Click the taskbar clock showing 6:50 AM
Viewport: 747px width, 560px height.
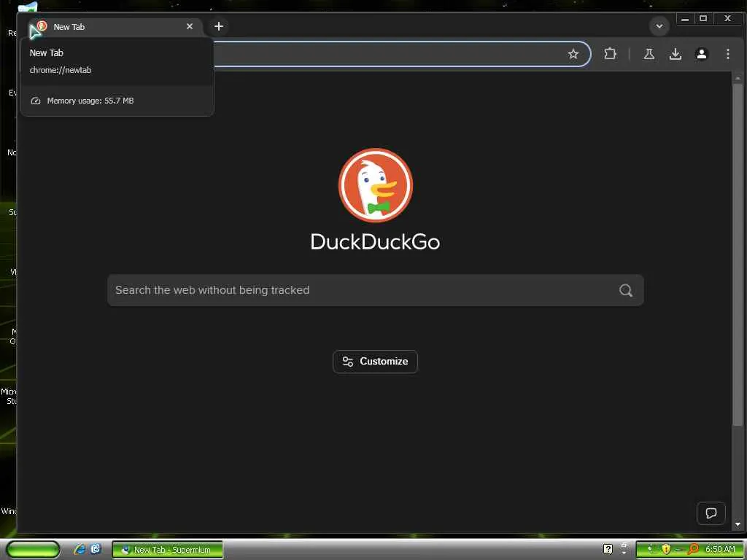(720, 549)
